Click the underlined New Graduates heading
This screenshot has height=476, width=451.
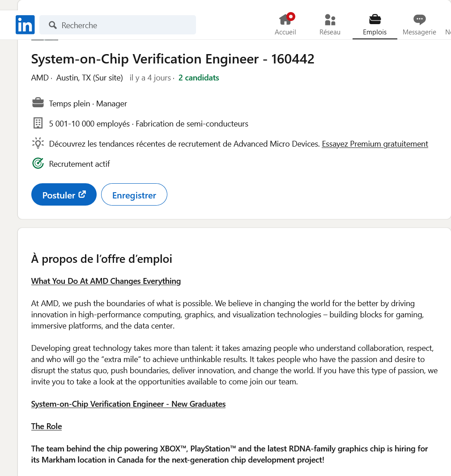pos(128,404)
